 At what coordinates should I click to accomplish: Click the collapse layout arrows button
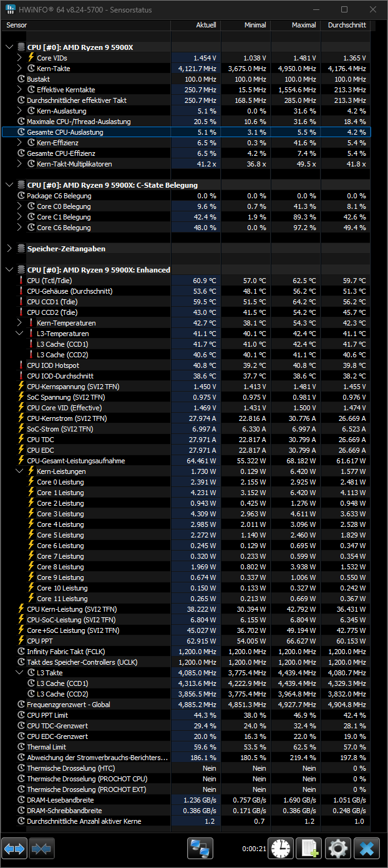click(42, 849)
